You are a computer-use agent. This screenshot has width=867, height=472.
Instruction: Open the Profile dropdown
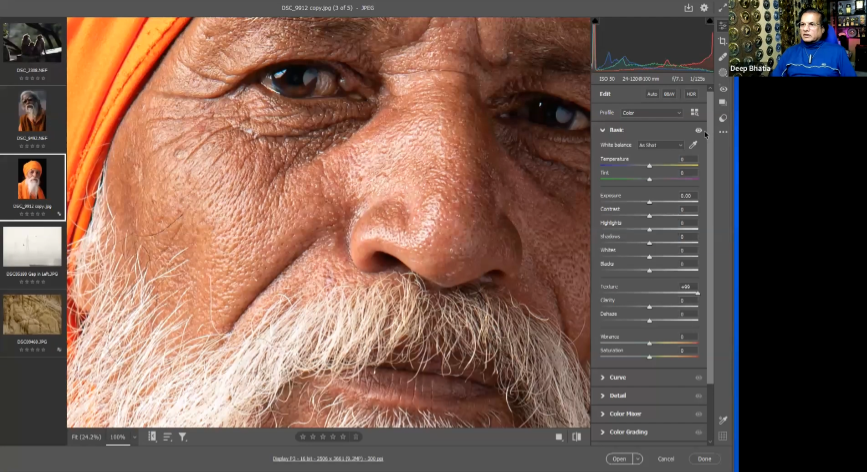[x=651, y=113]
